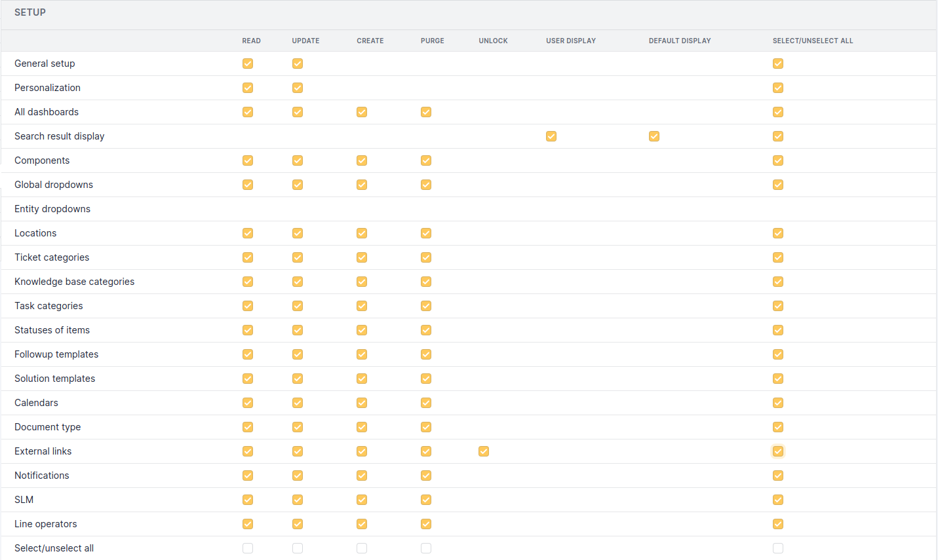Viewport: 938px width, 560px height.
Task: Uncheck Update for General setup
Action: (298, 64)
